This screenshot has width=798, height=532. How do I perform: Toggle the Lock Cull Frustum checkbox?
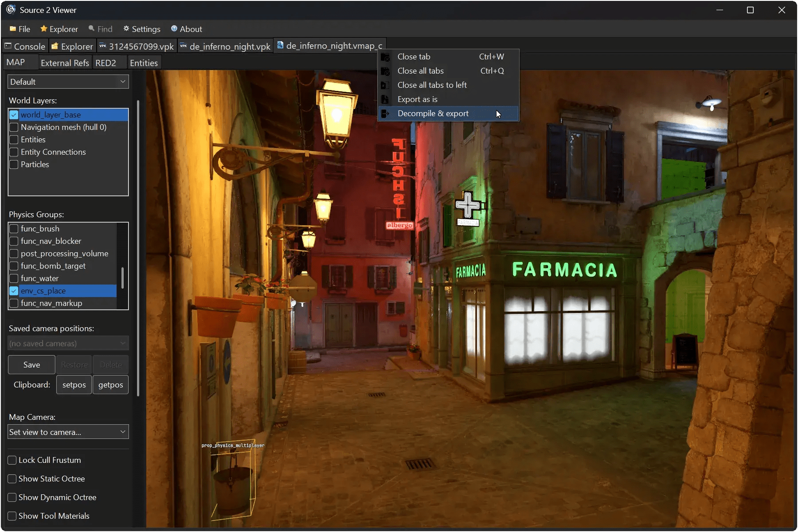coord(12,460)
